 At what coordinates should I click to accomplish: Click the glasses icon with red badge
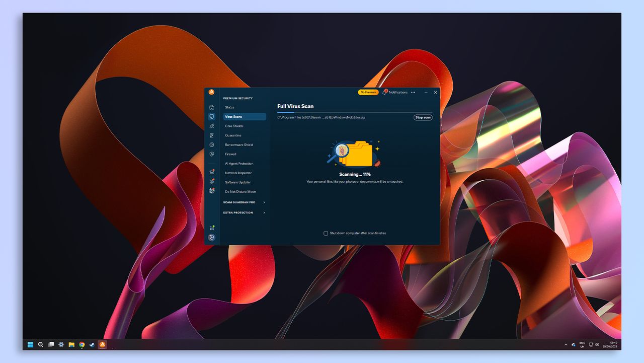pos(212,172)
